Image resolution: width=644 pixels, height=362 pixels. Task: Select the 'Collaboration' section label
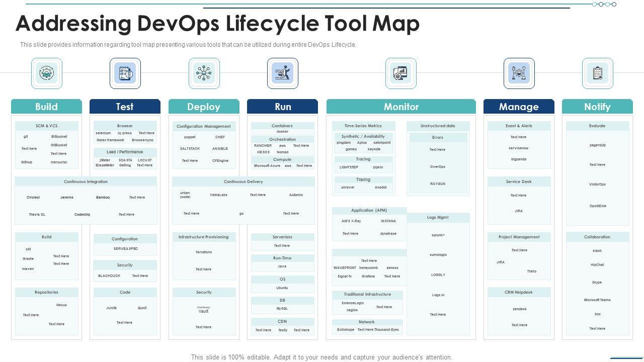point(597,237)
